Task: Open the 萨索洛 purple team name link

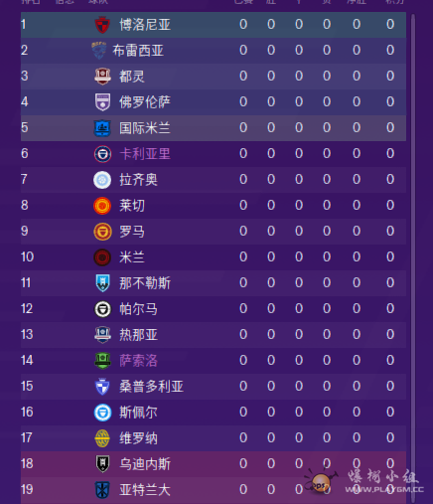Action: coord(138,361)
